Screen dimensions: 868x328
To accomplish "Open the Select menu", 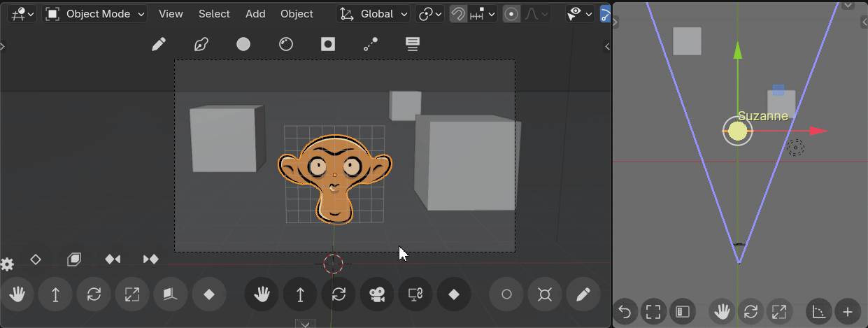I will 214,13.
